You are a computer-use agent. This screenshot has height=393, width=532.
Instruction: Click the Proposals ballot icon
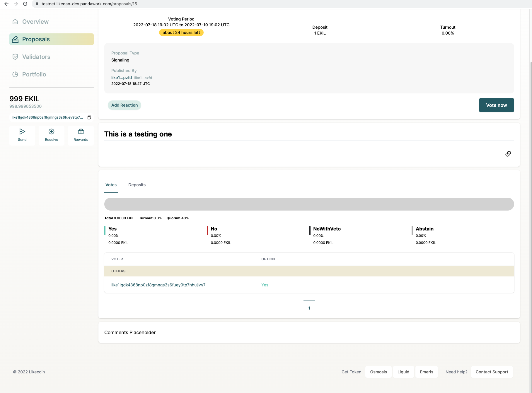pyautogui.click(x=15, y=39)
